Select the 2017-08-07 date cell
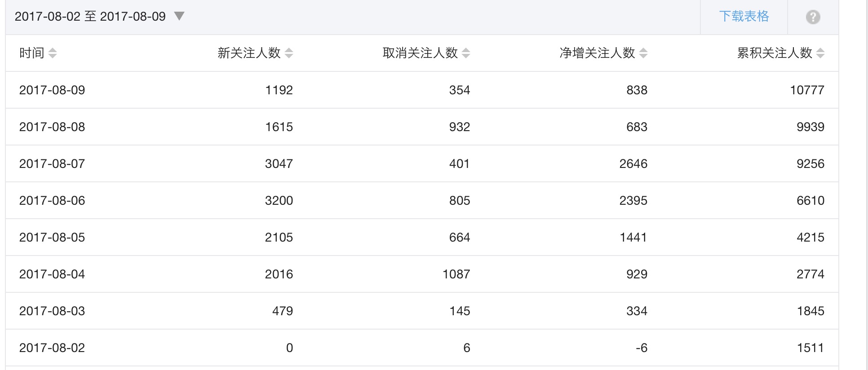The image size is (868, 370). pos(52,163)
